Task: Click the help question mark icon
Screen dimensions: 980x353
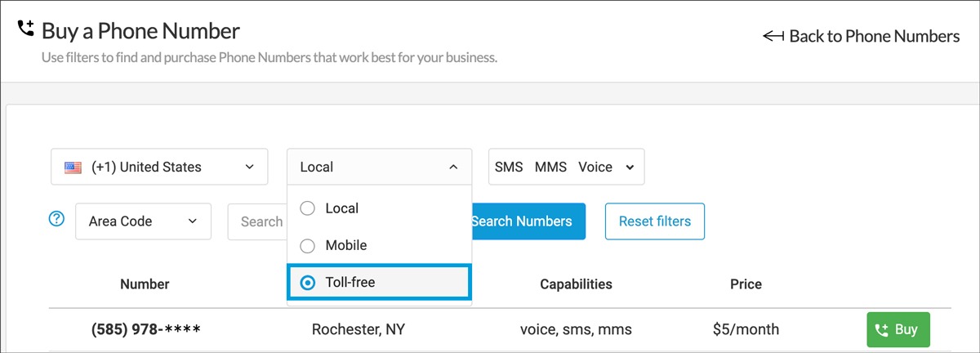Action: pos(56,219)
